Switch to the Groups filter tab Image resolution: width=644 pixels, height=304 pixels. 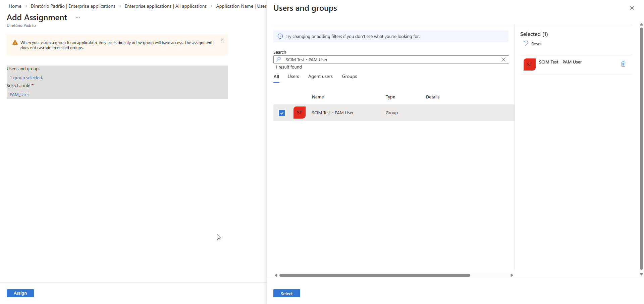[349, 77]
